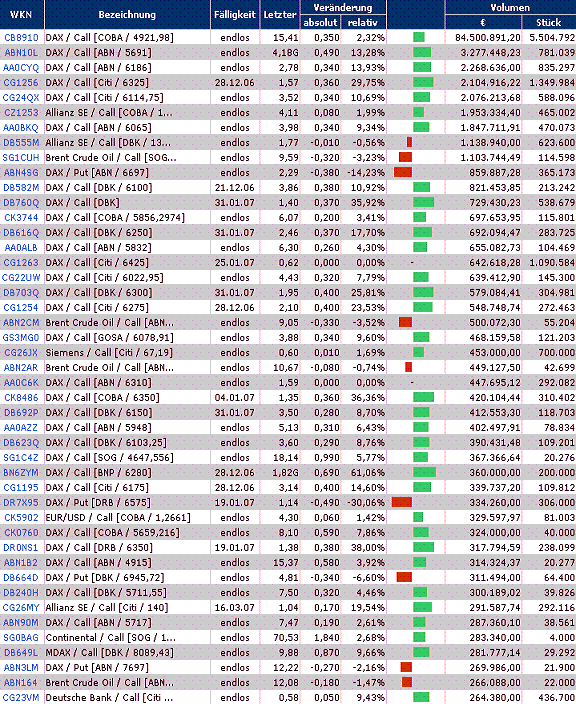Click red change bar in DR7X95 row
The height and width of the screenshot is (704, 576).
point(402,502)
